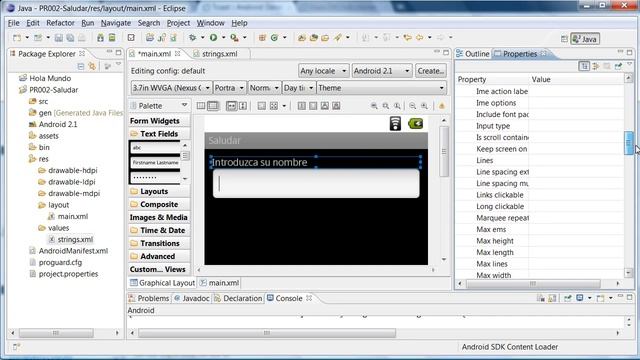Viewport: 640px width, 360px height.
Task: Click the New Java Package icon
Action: [x=262, y=38]
